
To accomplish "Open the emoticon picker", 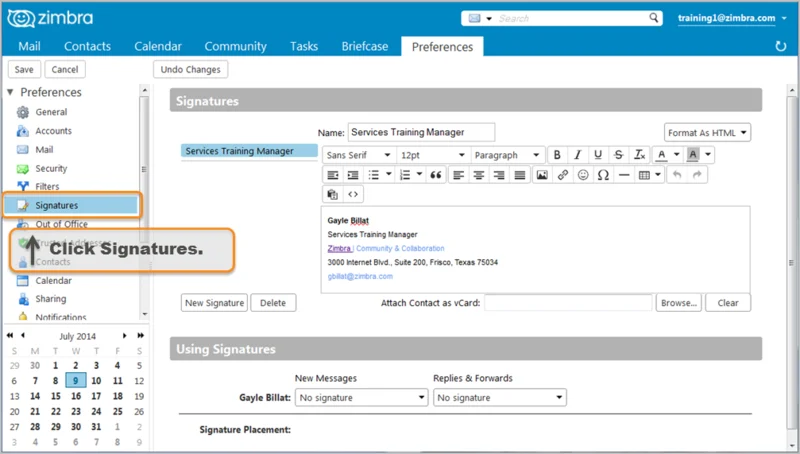I will [x=583, y=175].
